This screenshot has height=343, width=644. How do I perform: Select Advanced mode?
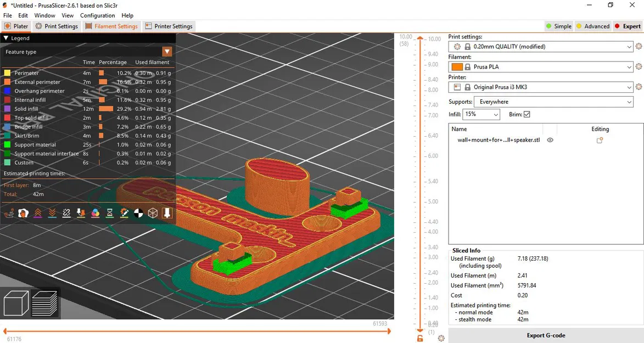pyautogui.click(x=592, y=26)
